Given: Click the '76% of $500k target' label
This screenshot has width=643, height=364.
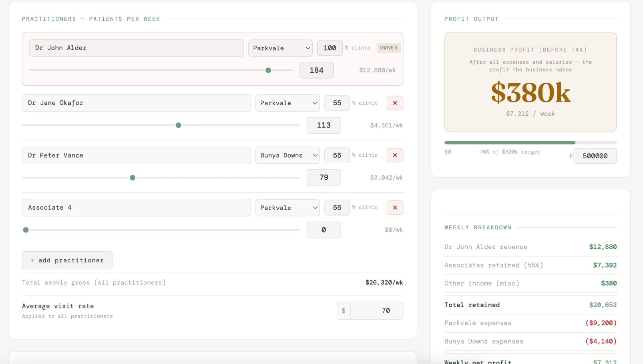Looking at the screenshot, I should (510, 152).
